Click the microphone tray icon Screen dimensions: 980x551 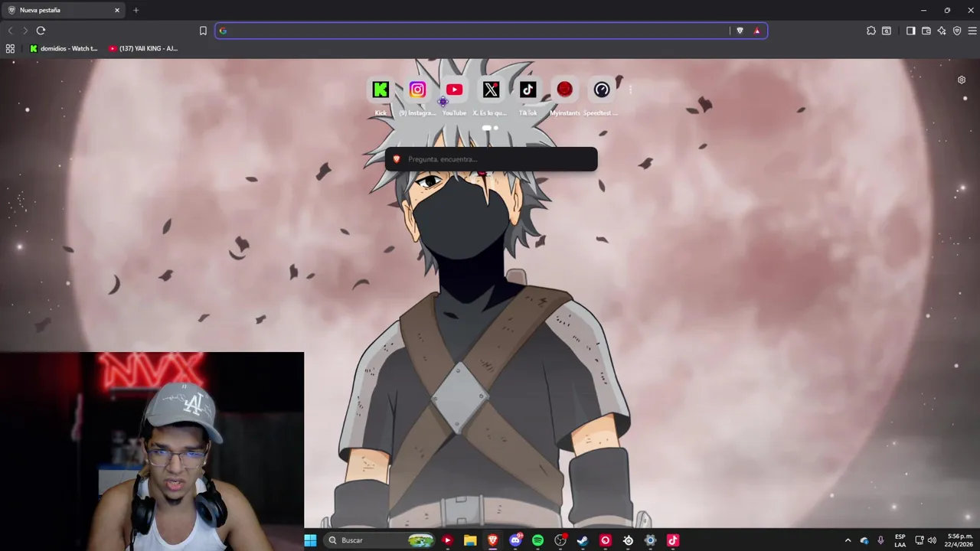click(x=880, y=540)
